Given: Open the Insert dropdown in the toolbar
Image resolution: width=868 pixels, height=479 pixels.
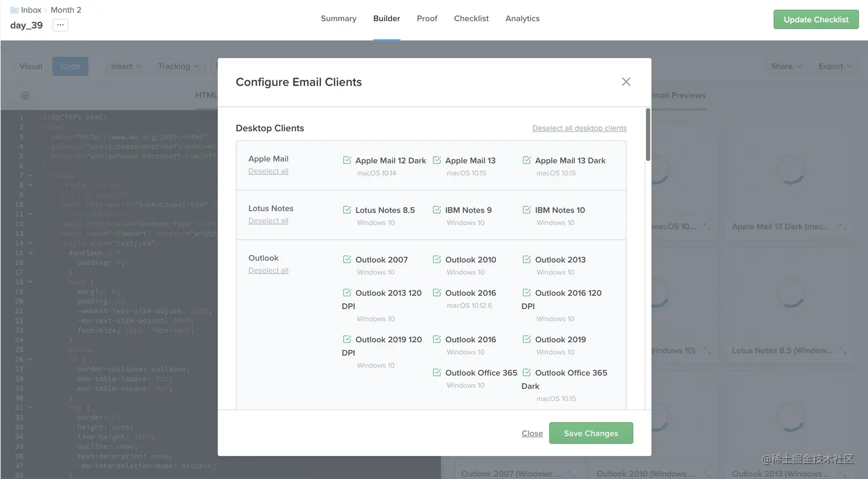Looking at the screenshot, I should [x=126, y=66].
